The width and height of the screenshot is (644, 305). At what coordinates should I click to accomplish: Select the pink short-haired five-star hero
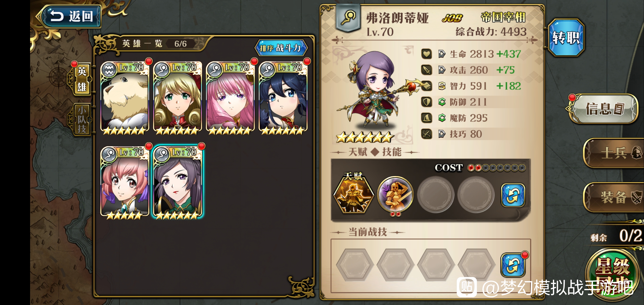(x=125, y=183)
